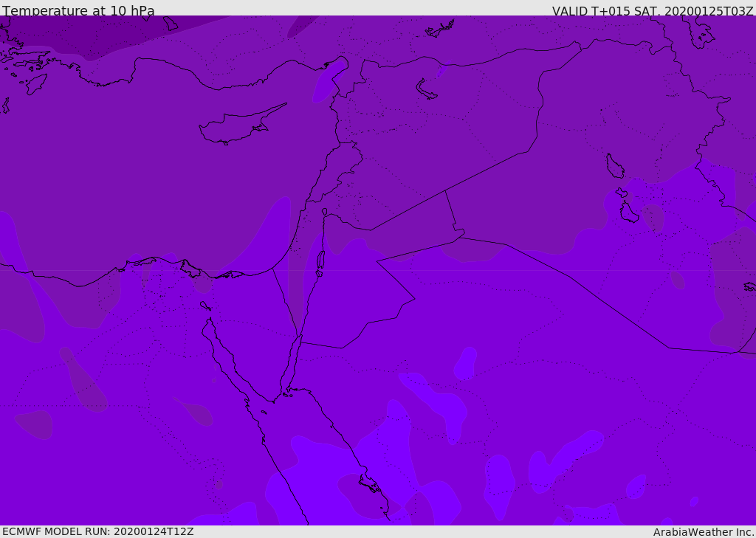Click the 'VALID T+015 SAT. 20200125T03Z' timestamp

(653, 11)
